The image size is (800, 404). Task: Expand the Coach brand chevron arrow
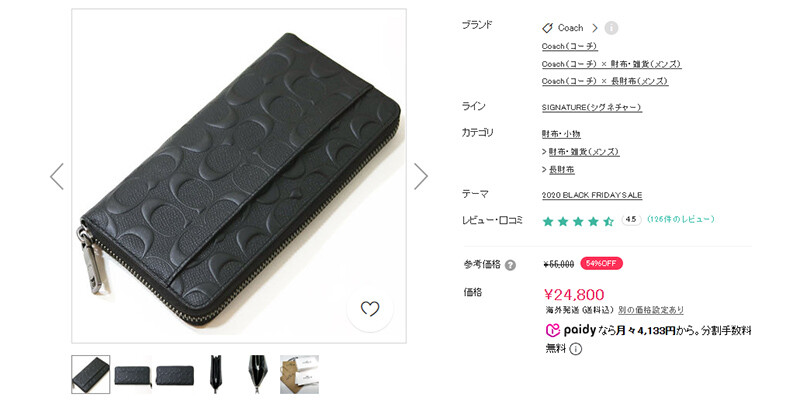pyautogui.click(x=595, y=28)
